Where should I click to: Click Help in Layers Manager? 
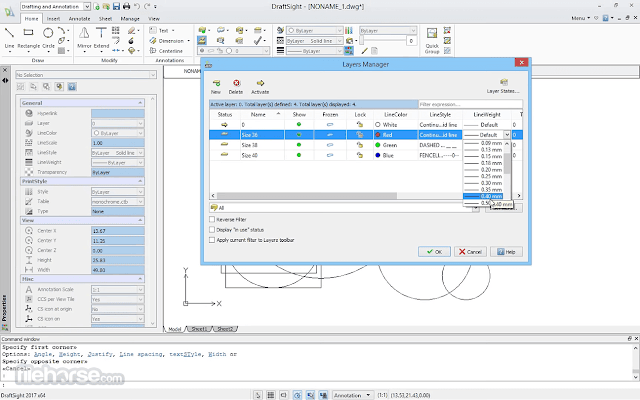pyautogui.click(x=506, y=252)
